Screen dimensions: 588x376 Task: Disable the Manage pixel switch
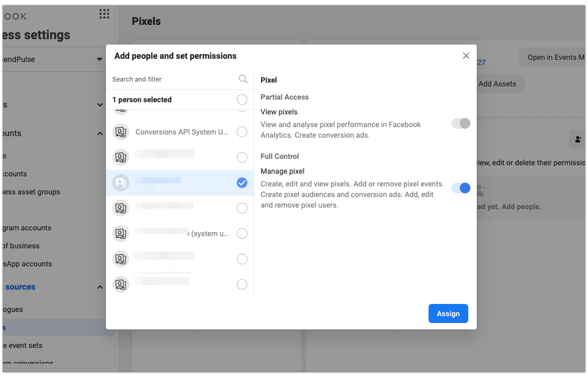click(461, 188)
